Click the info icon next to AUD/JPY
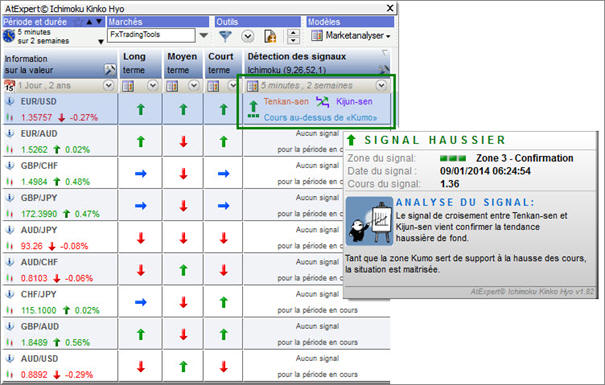605x385 pixels. pyautogui.click(x=10, y=230)
